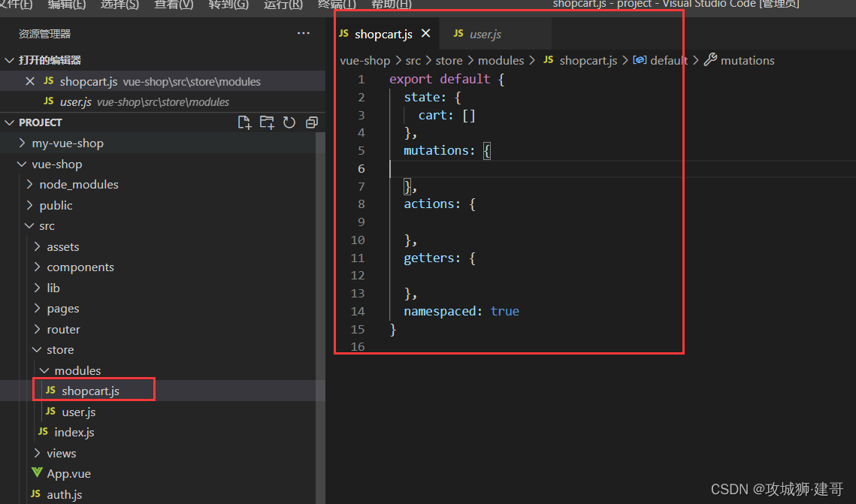This screenshot has width=856, height=504.
Task: Click the modules breadcrumb segment
Action: (501, 60)
